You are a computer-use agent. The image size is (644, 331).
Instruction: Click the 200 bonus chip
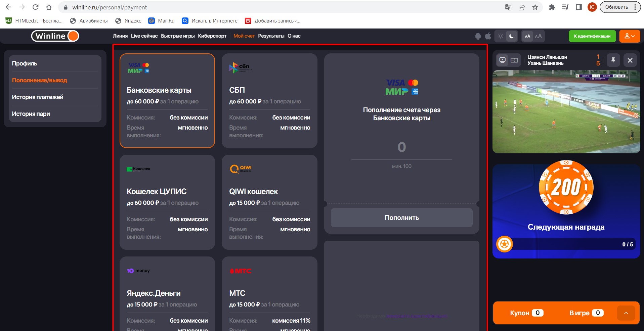tap(566, 187)
